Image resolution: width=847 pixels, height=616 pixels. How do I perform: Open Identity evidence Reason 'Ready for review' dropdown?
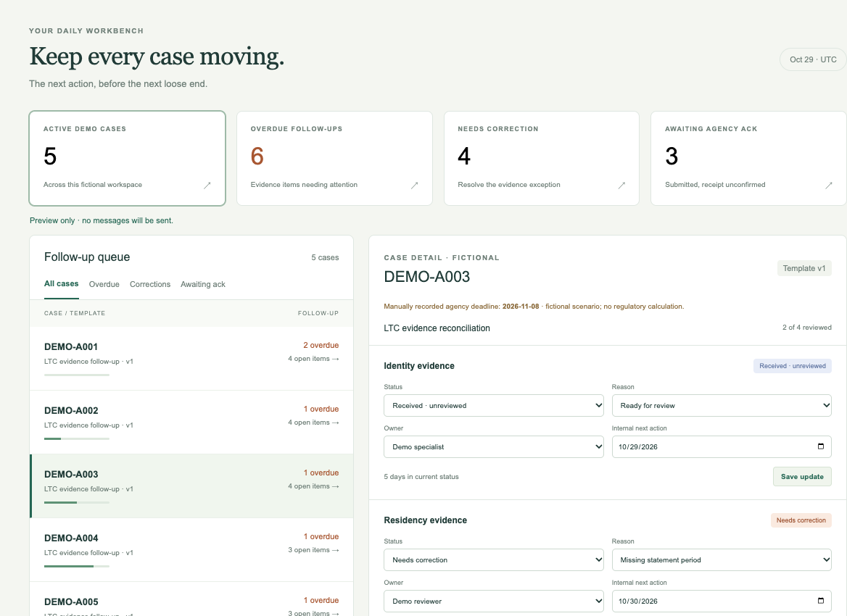point(722,405)
